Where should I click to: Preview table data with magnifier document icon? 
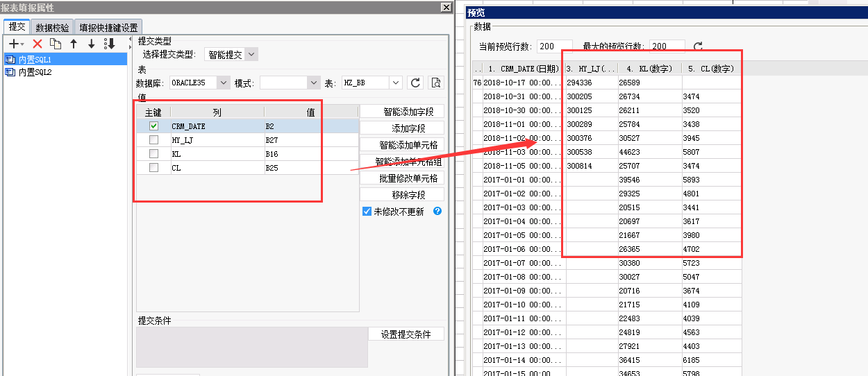436,83
